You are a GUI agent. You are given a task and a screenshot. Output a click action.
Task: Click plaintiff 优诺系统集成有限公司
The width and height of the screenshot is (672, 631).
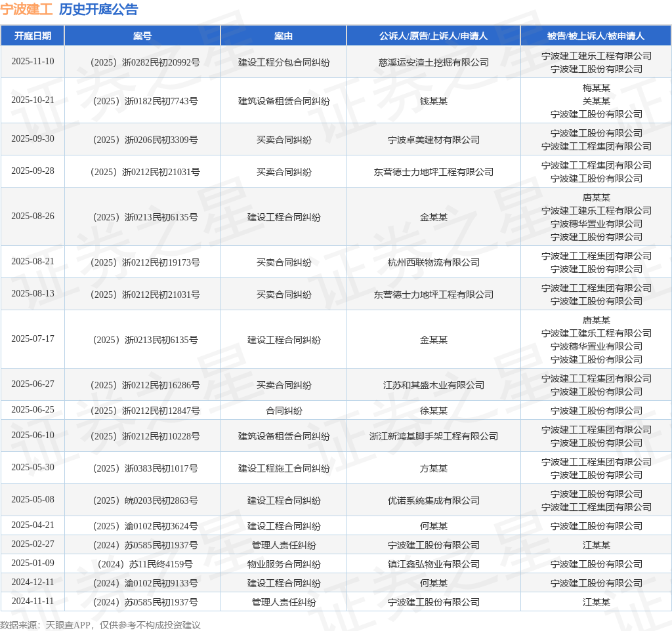click(x=434, y=500)
